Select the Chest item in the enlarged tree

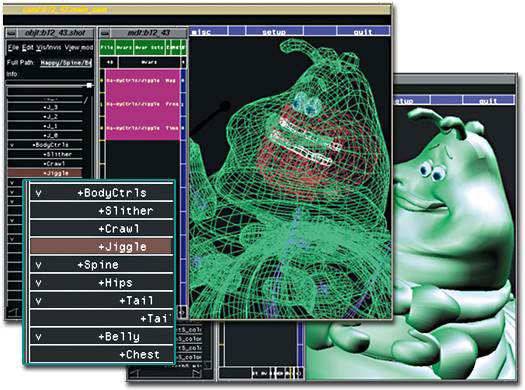point(101,354)
